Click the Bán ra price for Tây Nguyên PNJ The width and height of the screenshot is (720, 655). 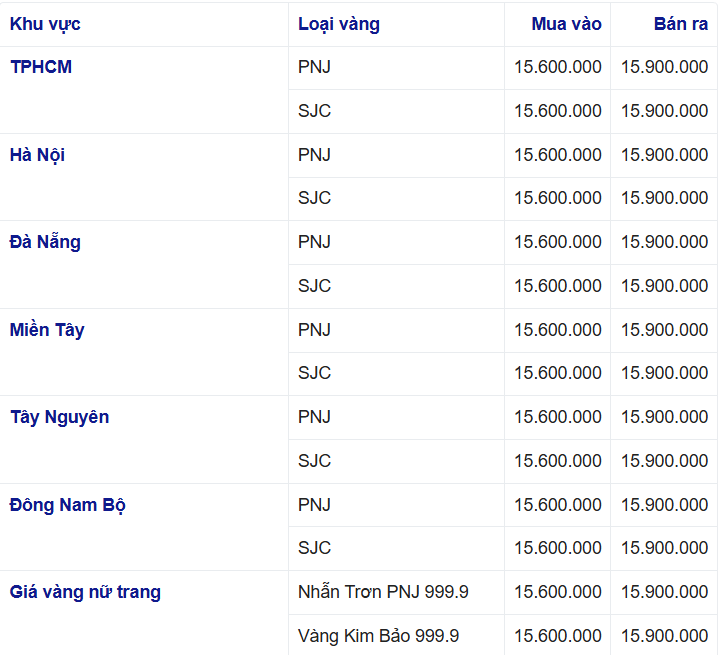click(664, 417)
